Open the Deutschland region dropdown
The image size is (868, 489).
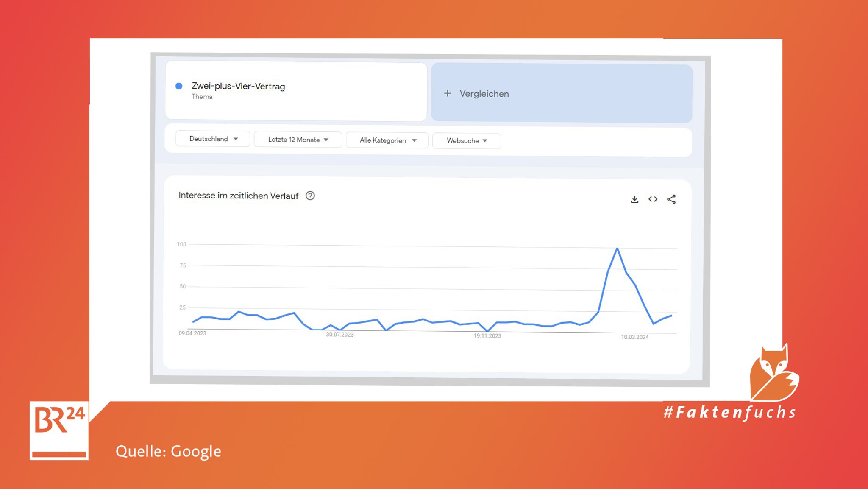coord(213,139)
